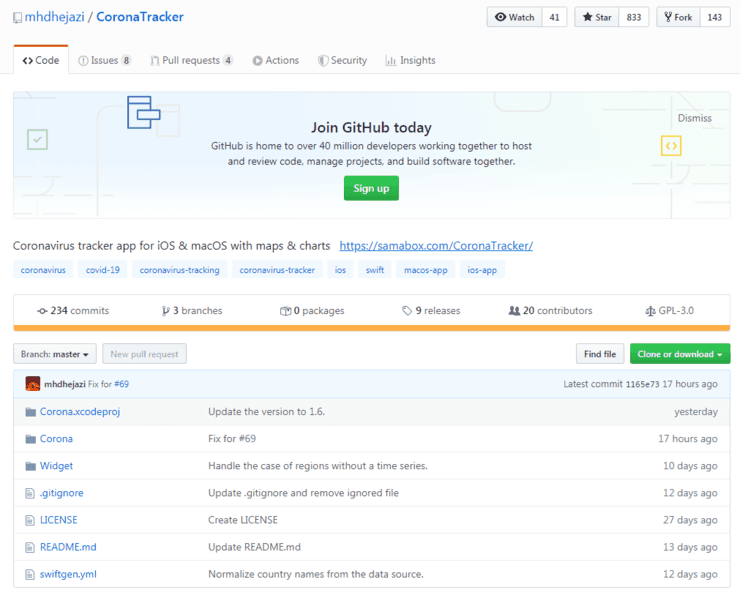Image resolution: width=740 pixels, height=590 pixels.
Task: Switch to the Security tab
Action: click(343, 60)
